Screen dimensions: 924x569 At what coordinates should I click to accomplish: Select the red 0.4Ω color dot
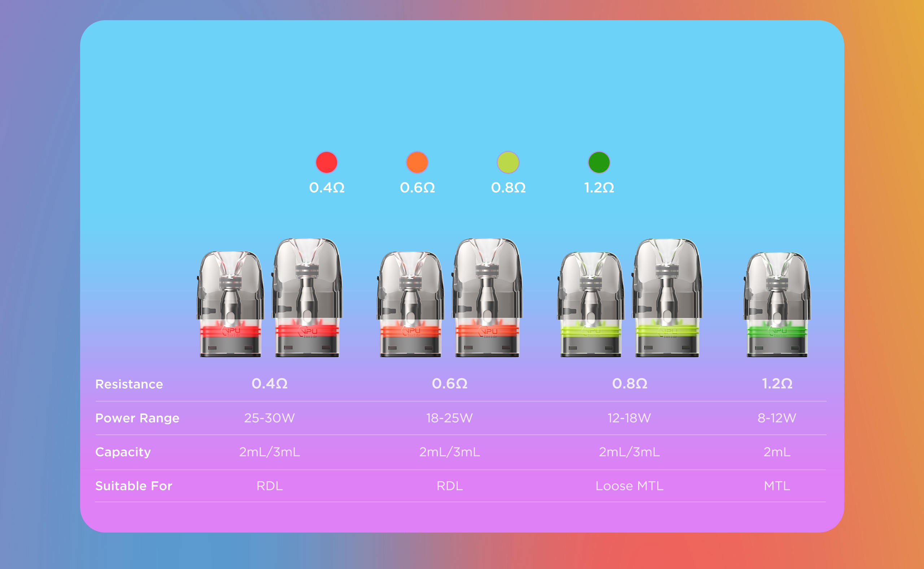click(x=326, y=162)
